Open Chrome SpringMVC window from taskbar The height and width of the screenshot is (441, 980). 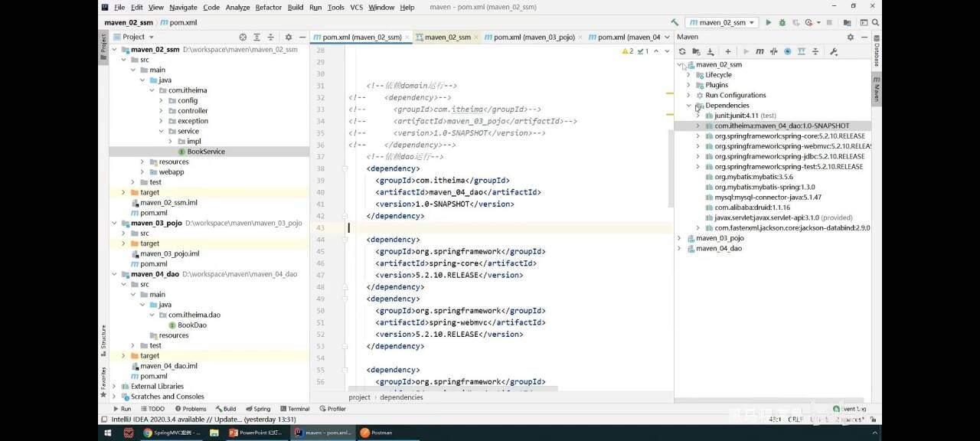[171, 433]
